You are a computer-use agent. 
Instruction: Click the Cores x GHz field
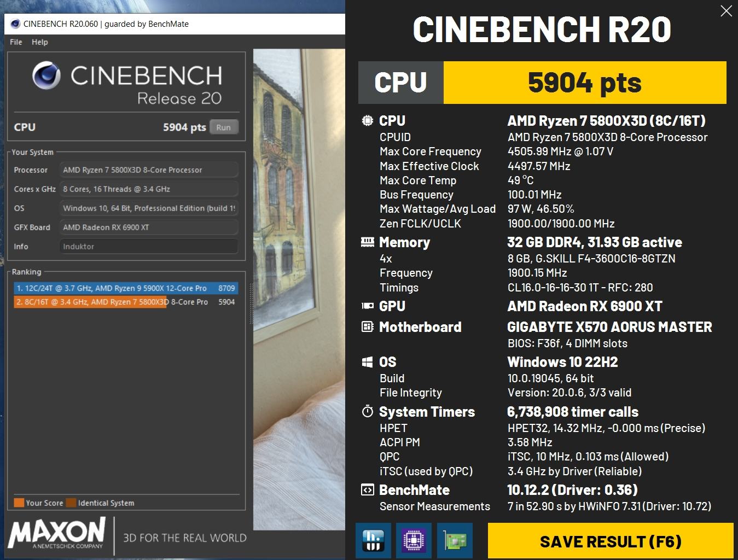[x=149, y=189]
